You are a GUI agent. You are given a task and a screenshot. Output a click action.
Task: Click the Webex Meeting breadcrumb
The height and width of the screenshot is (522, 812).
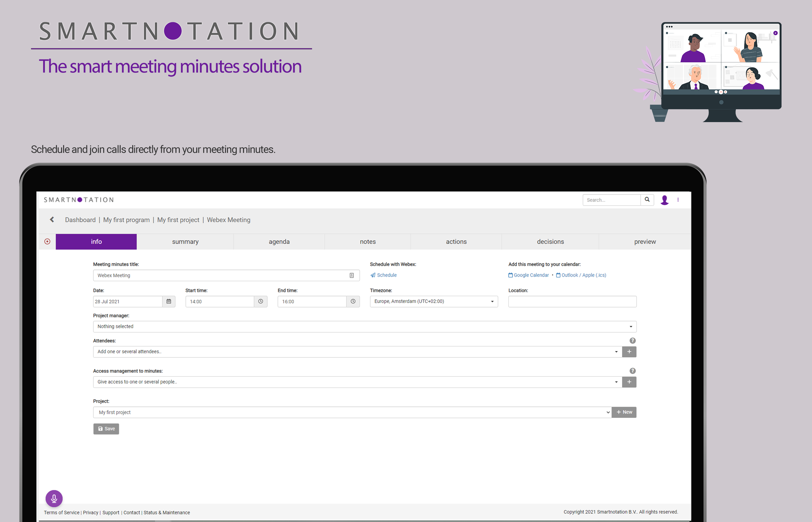point(229,220)
